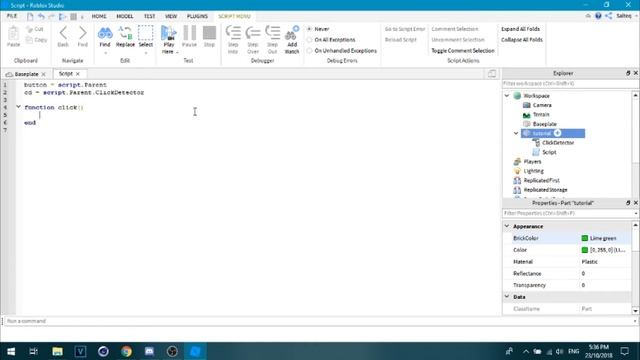Click Comment Selection
This screenshot has height=360, width=640.
click(455, 29)
